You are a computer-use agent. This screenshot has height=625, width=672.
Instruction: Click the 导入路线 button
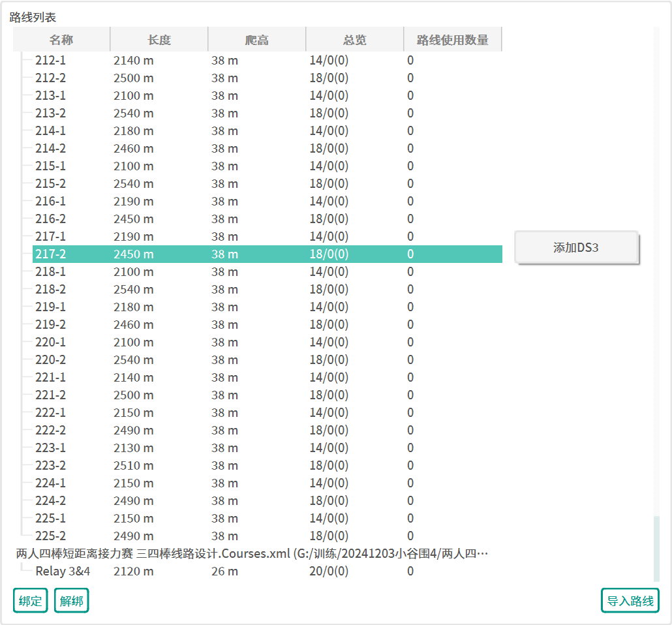click(630, 601)
